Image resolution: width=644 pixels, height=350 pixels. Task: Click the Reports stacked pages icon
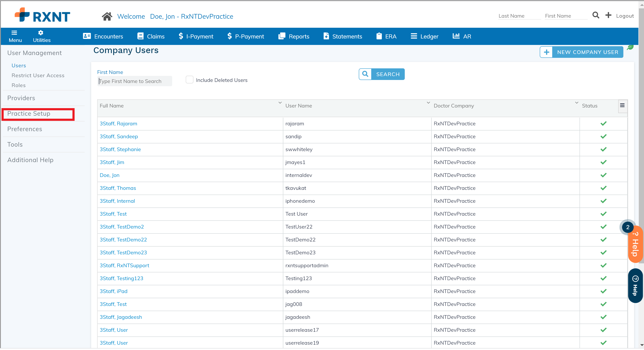pos(282,36)
